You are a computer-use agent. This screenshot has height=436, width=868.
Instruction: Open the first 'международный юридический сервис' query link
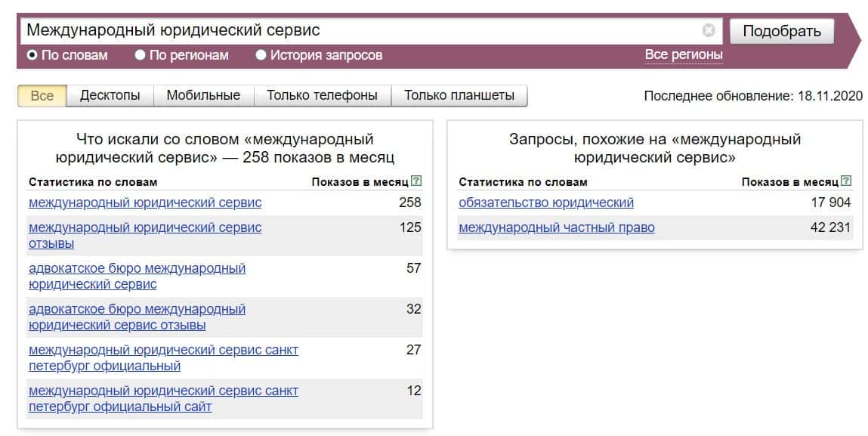point(145,203)
